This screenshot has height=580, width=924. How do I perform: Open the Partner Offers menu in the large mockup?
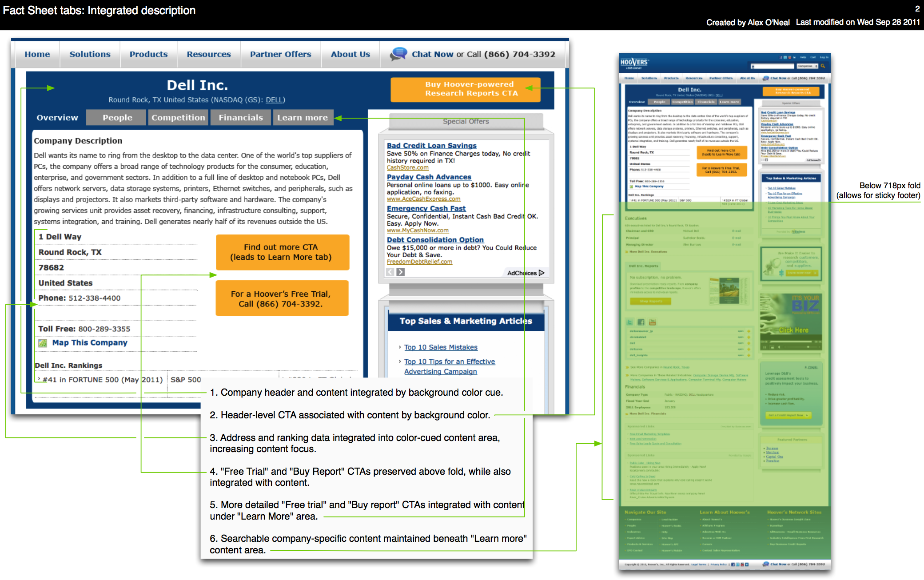tap(280, 54)
